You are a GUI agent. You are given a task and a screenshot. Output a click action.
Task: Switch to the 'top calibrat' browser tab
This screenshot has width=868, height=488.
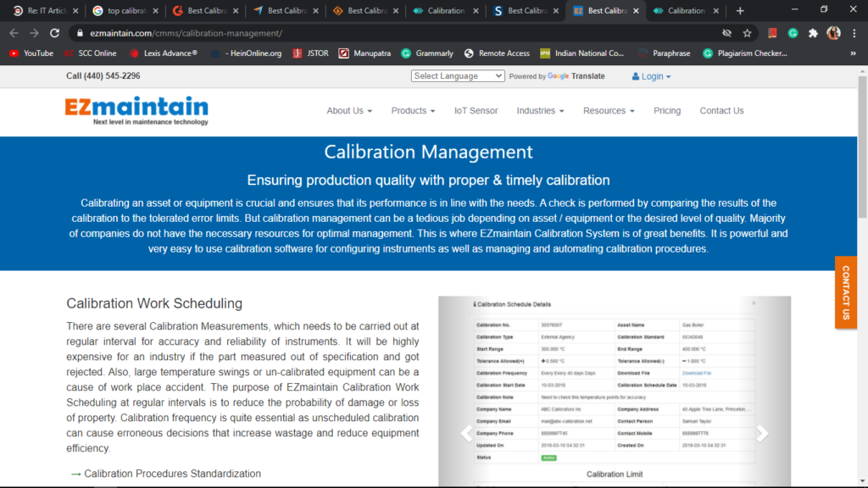point(124,11)
